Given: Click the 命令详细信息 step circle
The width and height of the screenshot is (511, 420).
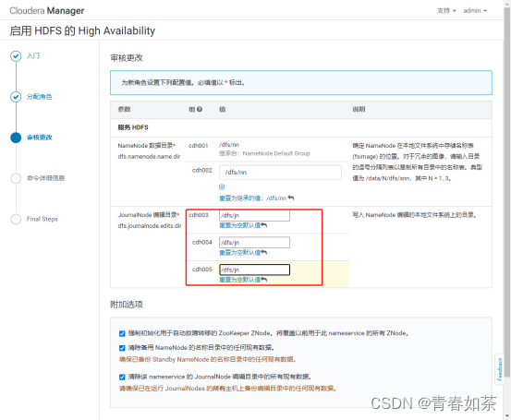Looking at the screenshot, I should coord(16,178).
